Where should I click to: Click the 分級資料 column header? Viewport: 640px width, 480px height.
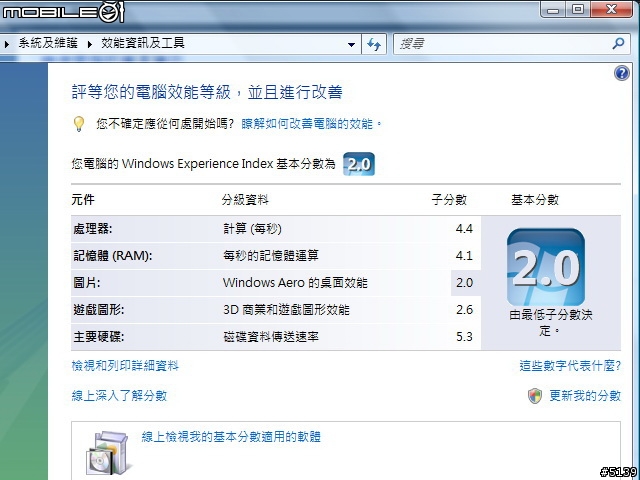245,200
